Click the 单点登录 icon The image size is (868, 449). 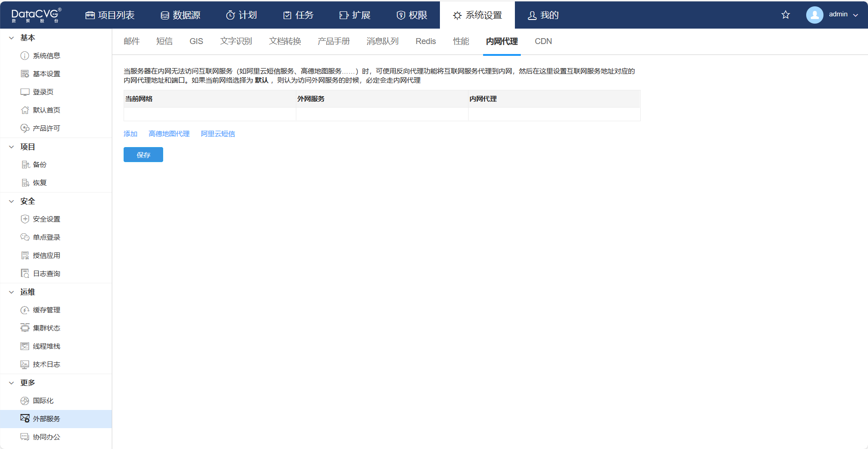click(x=25, y=237)
